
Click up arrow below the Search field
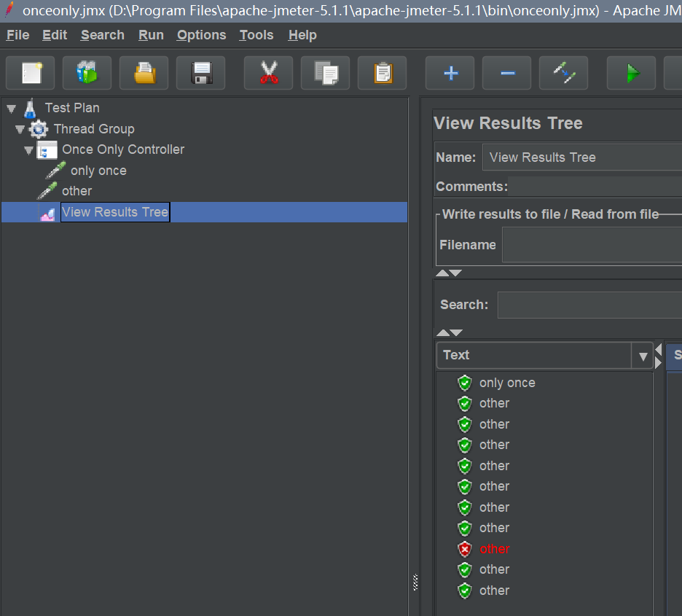443,333
